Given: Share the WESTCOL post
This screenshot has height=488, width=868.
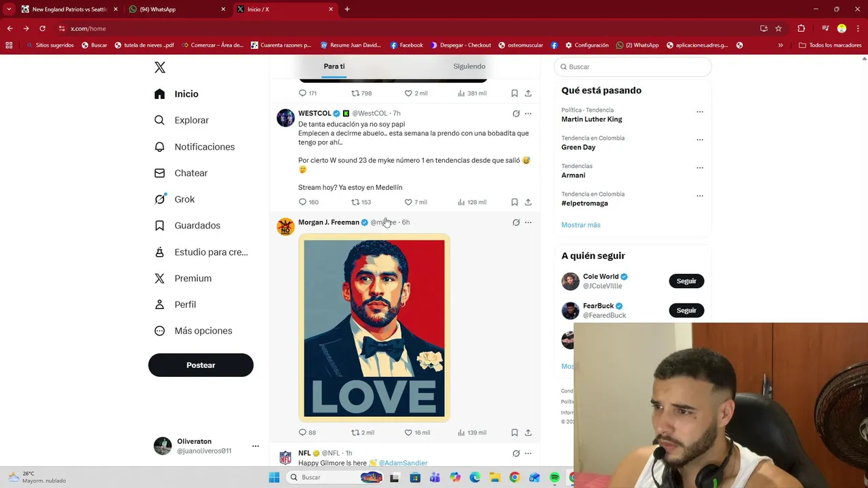Looking at the screenshot, I should click(x=528, y=202).
